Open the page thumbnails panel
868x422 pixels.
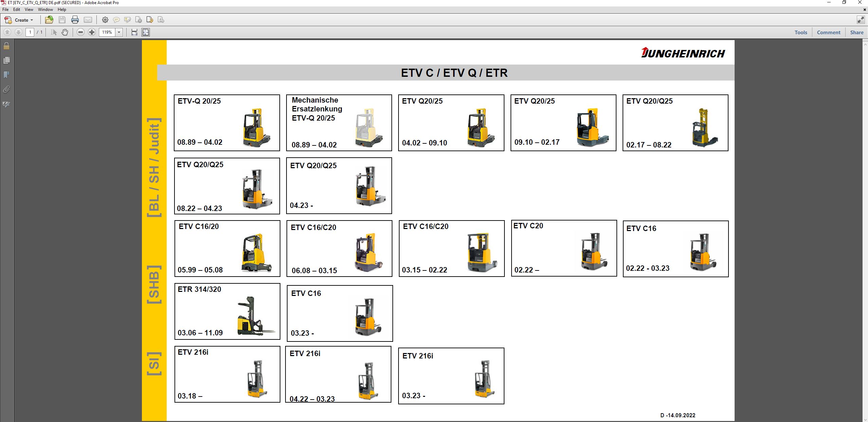point(6,60)
